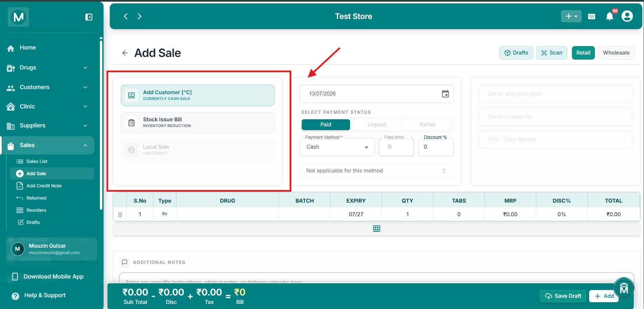Click the Home icon in sidebar

(x=11, y=48)
